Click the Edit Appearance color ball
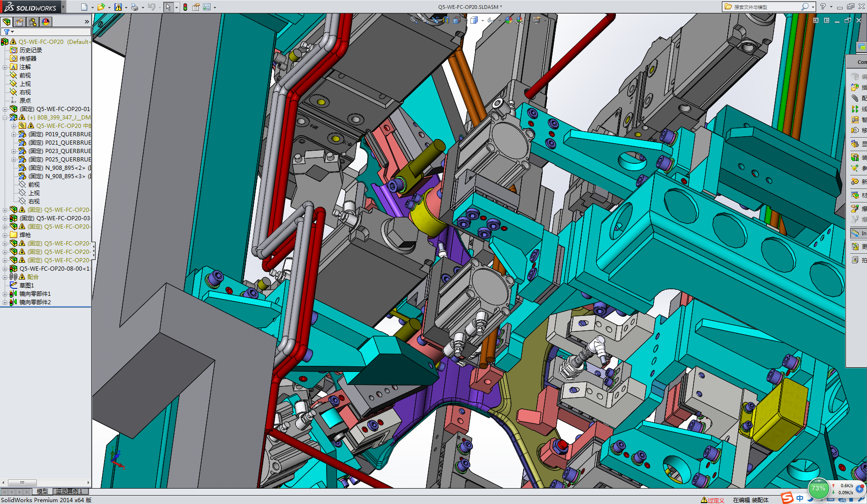Screen dimensions: 867x504 click(509, 20)
